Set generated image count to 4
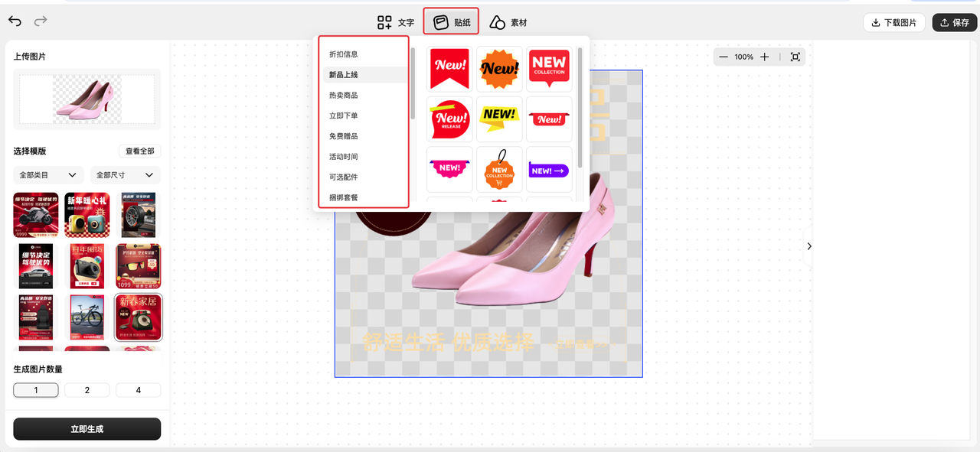The height and width of the screenshot is (452, 980). click(138, 390)
